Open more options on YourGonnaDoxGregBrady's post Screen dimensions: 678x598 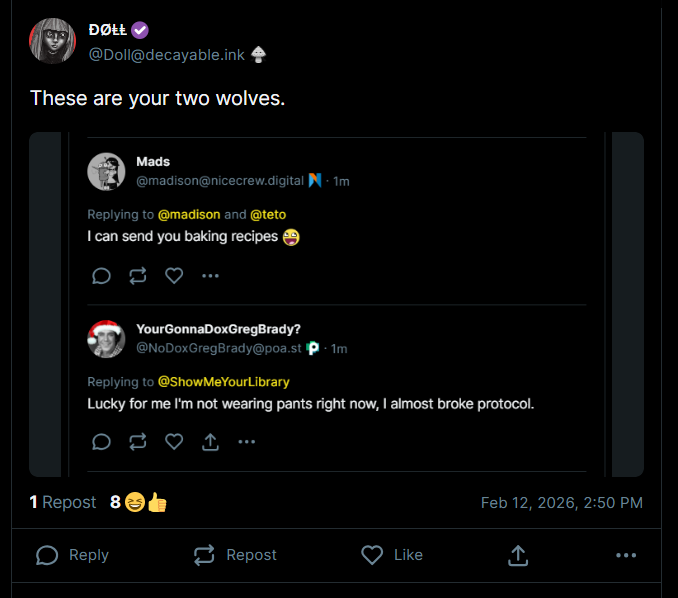pyautogui.click(x=246, y=441)
